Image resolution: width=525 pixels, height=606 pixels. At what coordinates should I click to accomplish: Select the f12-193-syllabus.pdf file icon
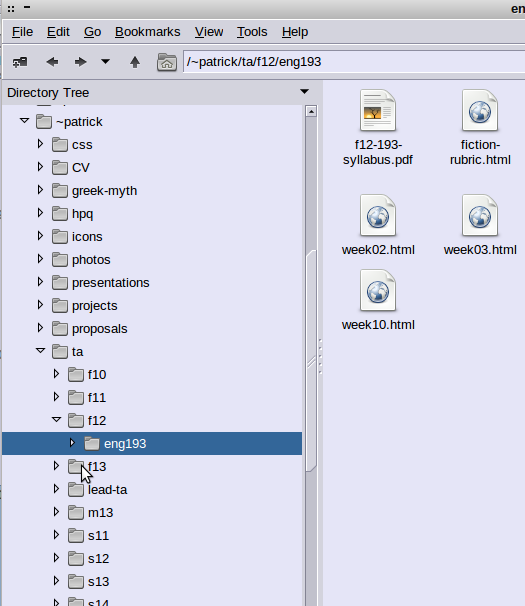pyautogui.click(x=378, y=111)
